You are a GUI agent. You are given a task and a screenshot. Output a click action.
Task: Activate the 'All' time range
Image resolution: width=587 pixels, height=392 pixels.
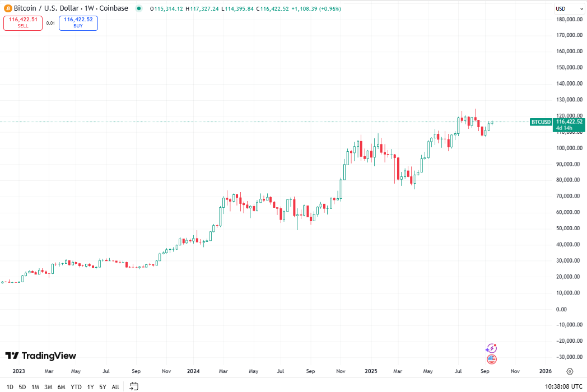[x=115, y=386]
